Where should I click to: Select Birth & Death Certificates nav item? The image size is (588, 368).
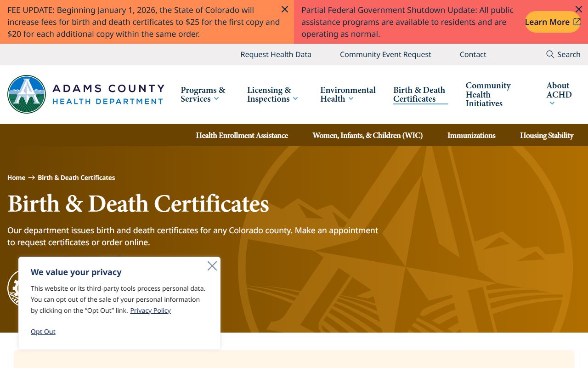(419, 94)
